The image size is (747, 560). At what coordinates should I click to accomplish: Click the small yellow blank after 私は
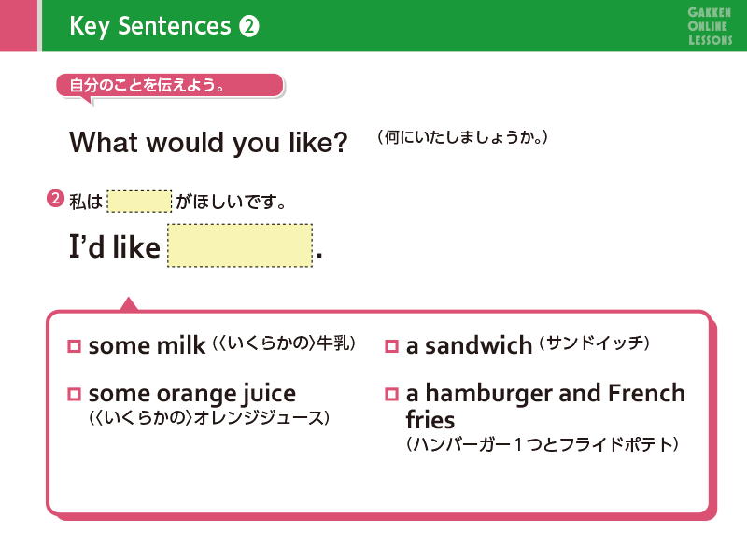point(140,201)
